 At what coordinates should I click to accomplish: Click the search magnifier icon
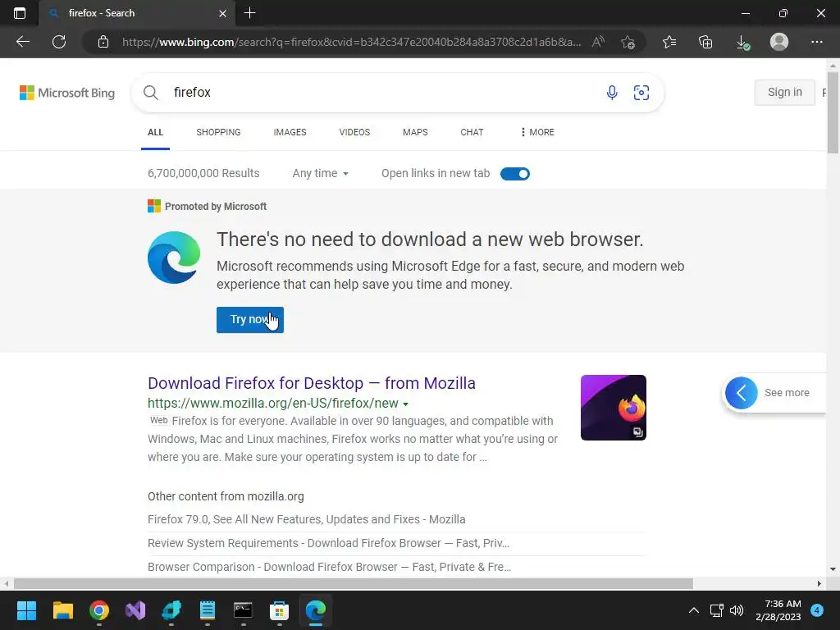(x=151, y=93)
